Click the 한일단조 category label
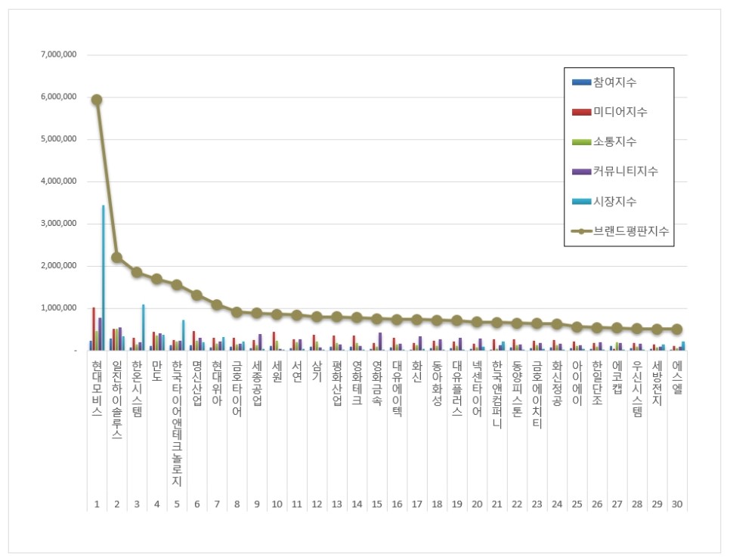Screen dimensions: 730x560 click(x=597, y=382)
